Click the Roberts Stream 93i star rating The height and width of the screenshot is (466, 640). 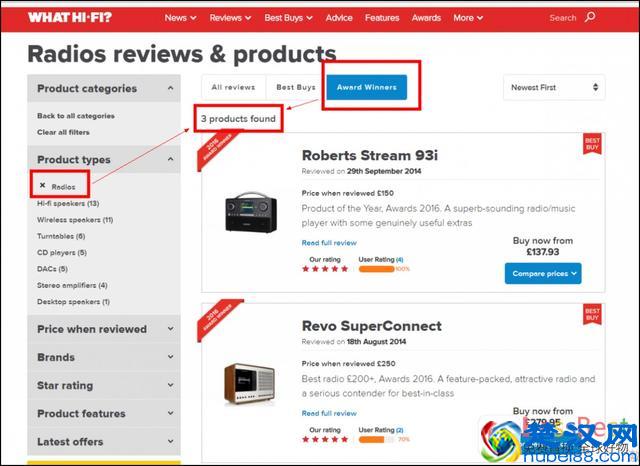coord(330,268)
